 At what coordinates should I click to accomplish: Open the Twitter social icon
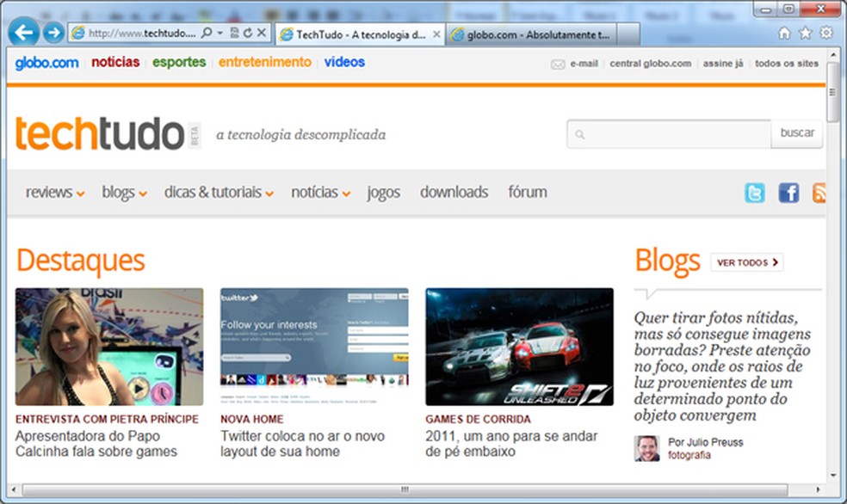point(755,193)
